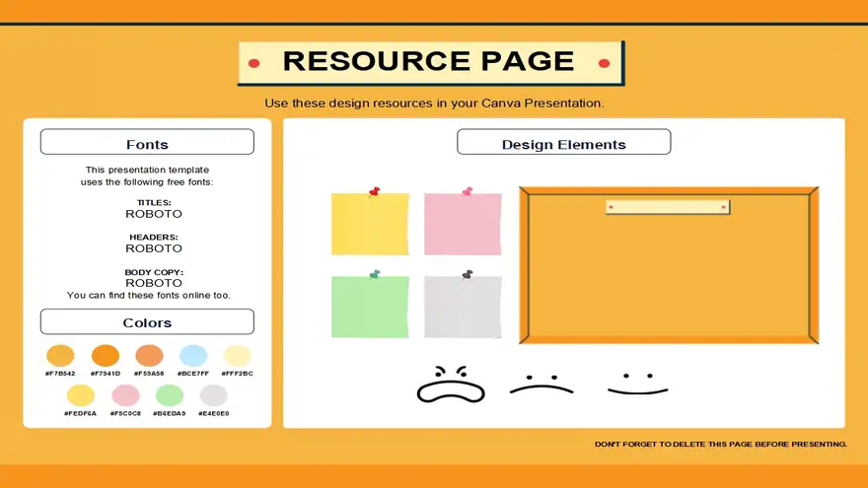Select ROBOTO under the BODY COPY label
Viewport: 868px width, 488px height.
point(154,283)
